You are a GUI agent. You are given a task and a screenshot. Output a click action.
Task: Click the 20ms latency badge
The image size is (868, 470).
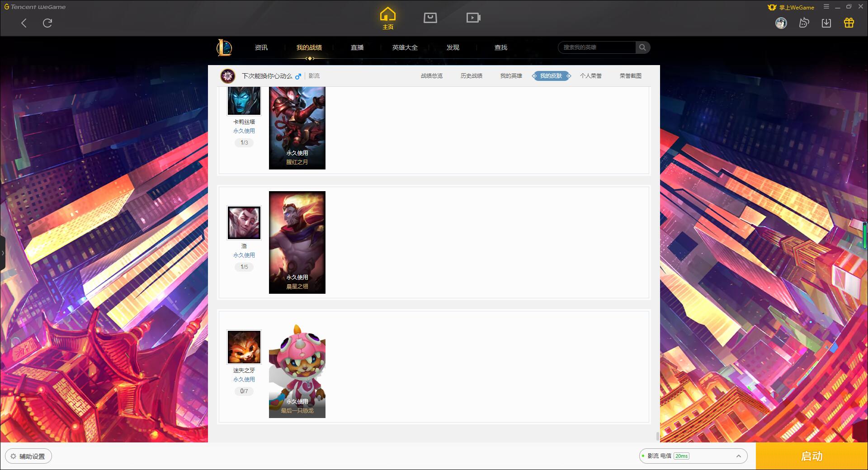click(x=681, y=456)
